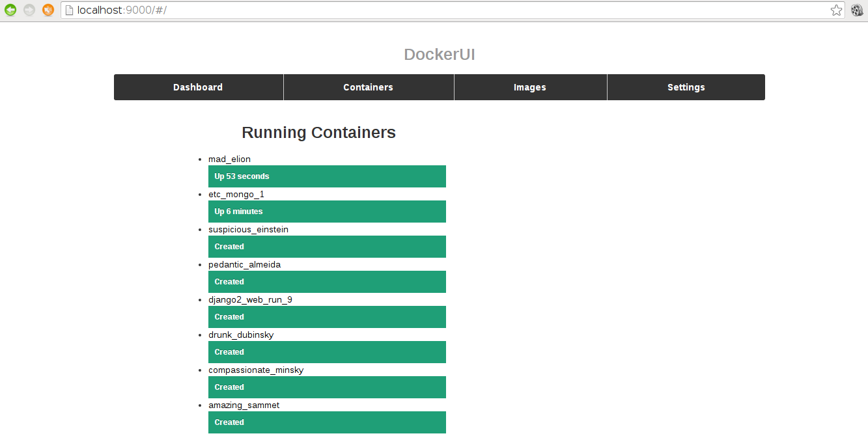
Task: Click the green browser back arrow
Action: tap(10, 10)
